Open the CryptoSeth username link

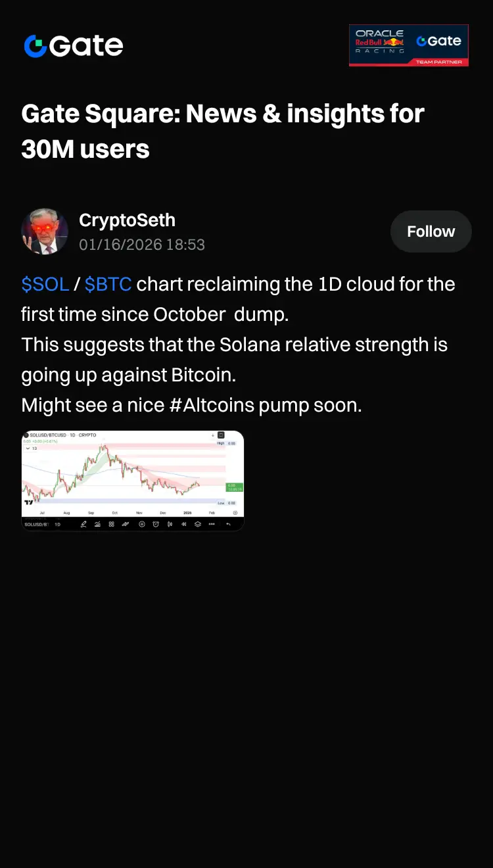(127, 220)
